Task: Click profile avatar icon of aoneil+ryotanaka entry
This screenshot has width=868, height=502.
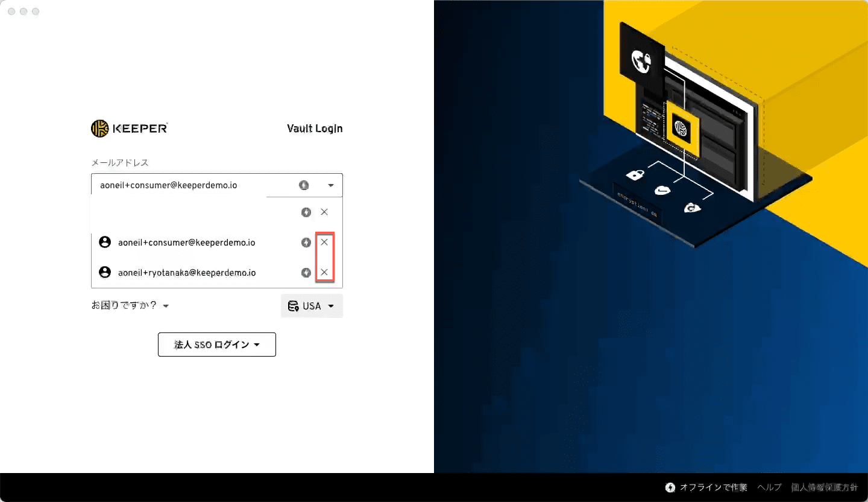Action: (105, 273)
